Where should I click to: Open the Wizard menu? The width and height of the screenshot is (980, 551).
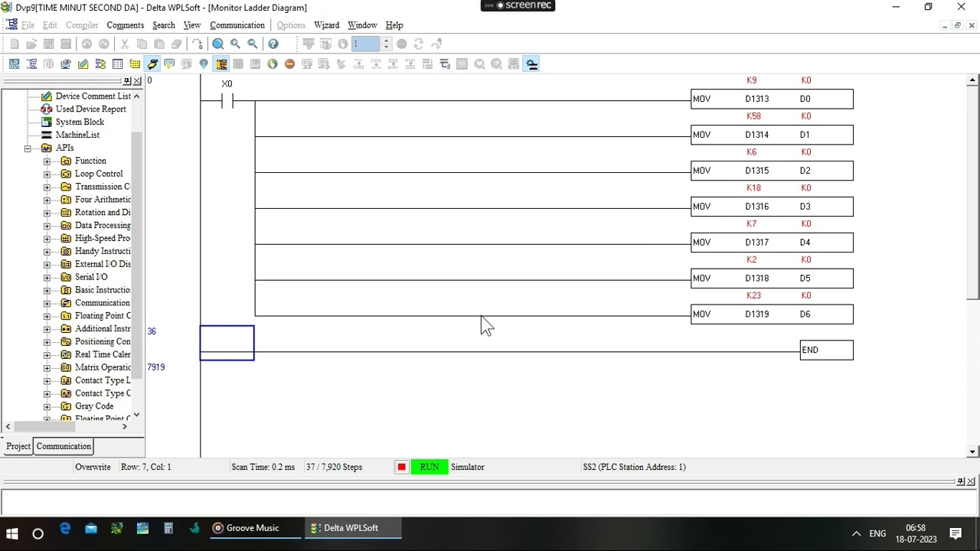click(x=327, y=25)
